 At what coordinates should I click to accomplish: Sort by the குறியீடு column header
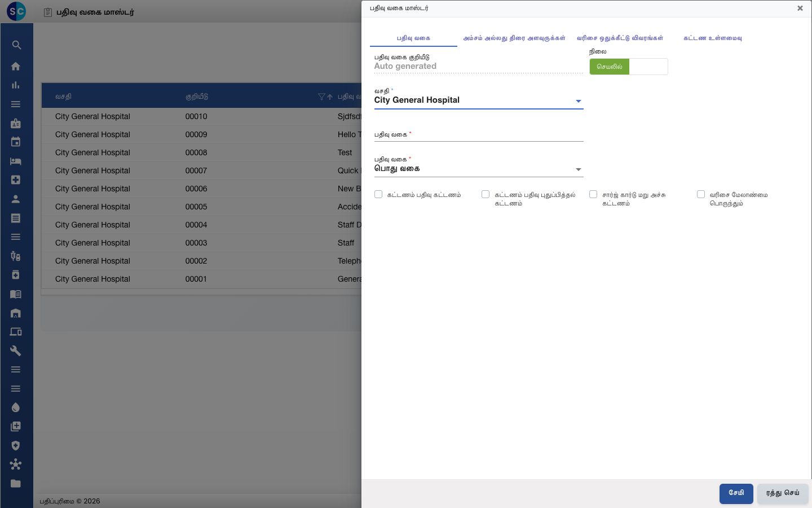[197, 97]
